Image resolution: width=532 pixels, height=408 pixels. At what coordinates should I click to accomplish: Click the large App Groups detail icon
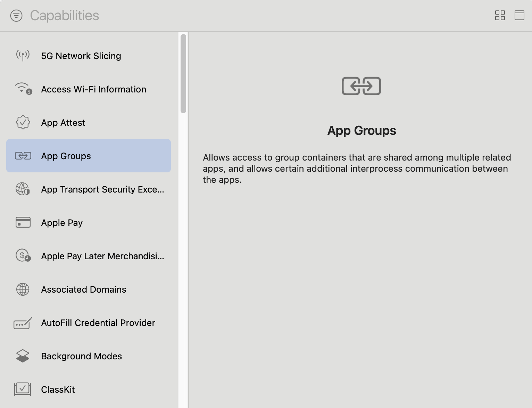coord(361,86)
